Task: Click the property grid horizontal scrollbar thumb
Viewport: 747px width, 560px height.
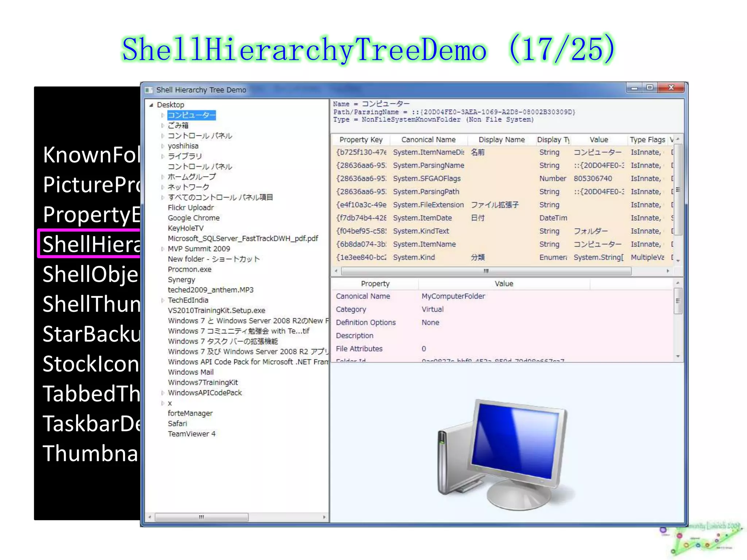Action: 486,271
